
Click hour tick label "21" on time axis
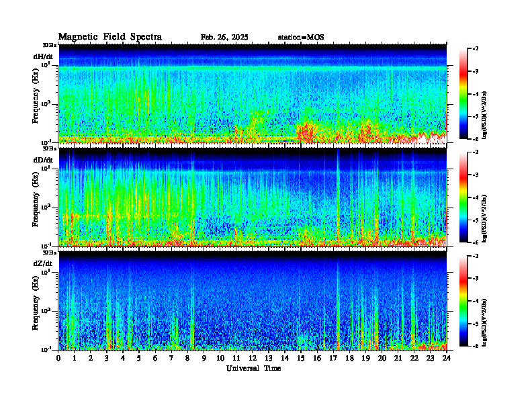tap(398, 359)
